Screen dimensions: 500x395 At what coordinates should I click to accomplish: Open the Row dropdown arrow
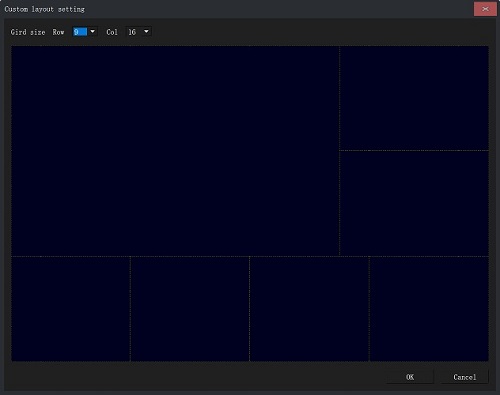[93, 32]
